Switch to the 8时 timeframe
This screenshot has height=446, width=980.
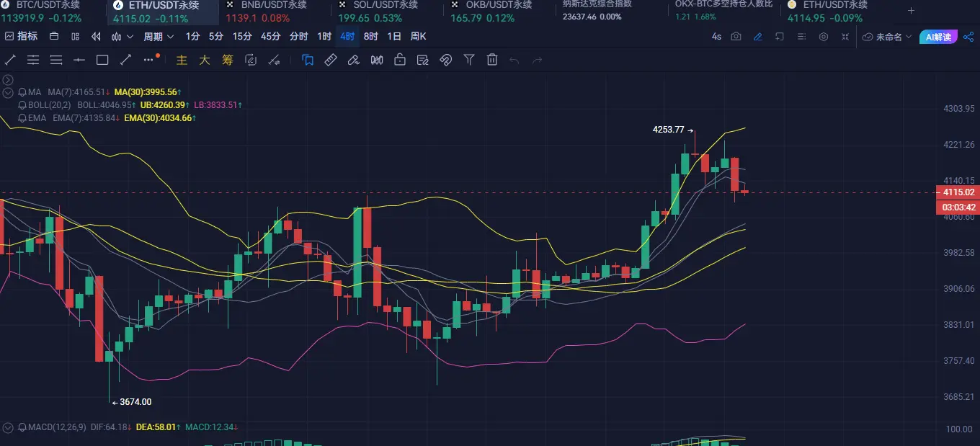click(370, 36)
